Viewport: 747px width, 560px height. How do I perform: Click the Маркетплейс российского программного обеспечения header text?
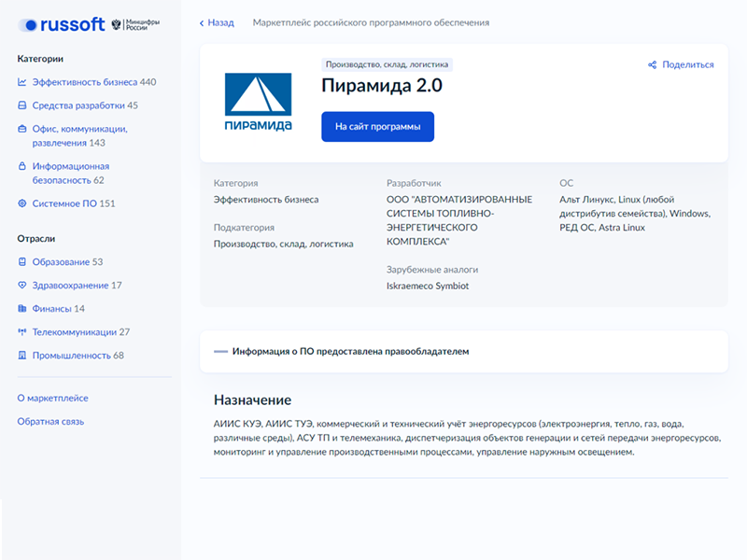pyautogui.click(x=371, y=22)
